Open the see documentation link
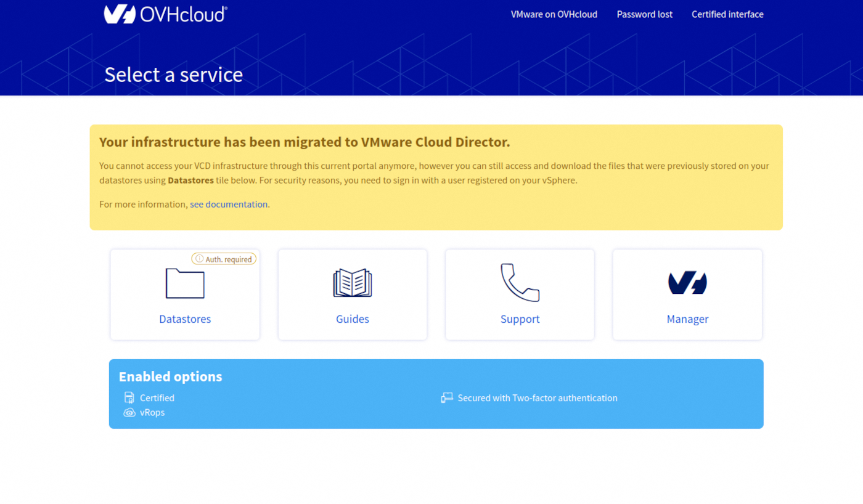This screenshot has width=863, height=504. [x=228, y=204]
